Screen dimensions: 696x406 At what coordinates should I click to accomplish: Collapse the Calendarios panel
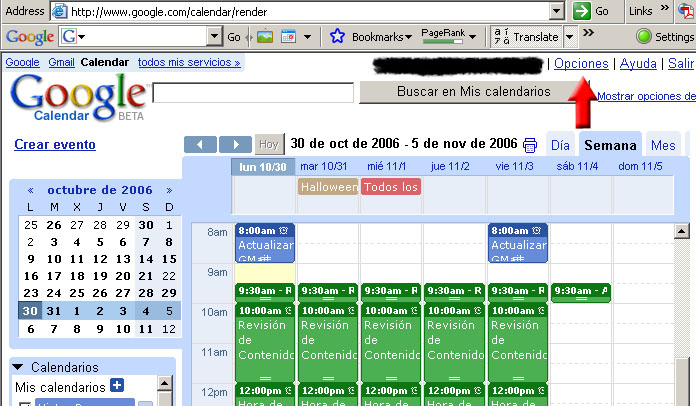[x=19, y=367]
